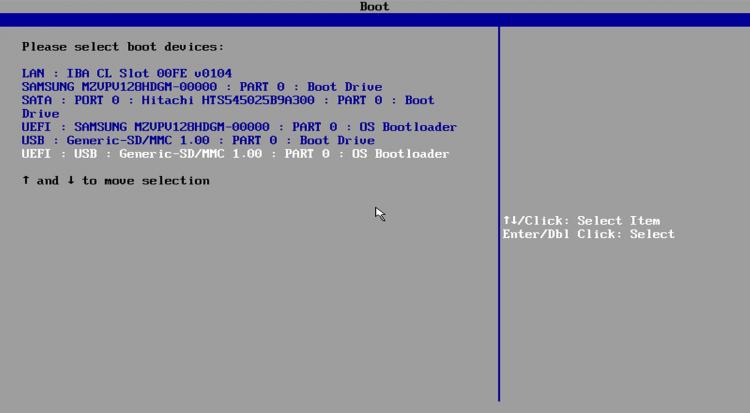
Task: Choose SATA PORT 0 Hitachi HTS545025B9A300 boot entry
Action: tap(228, 107)
